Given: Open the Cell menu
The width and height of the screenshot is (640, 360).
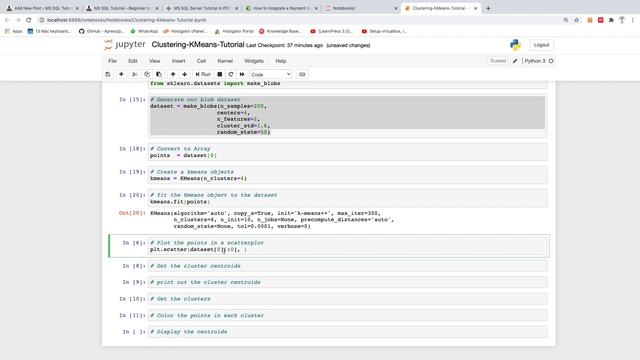Looking at the screenshot, I should tap(201, 61).
